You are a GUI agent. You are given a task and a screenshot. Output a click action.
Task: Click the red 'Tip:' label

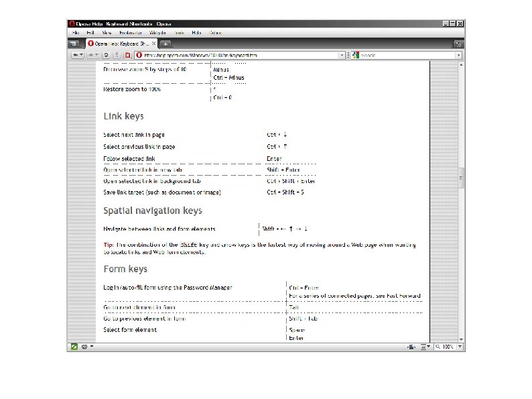click(109, 245)
